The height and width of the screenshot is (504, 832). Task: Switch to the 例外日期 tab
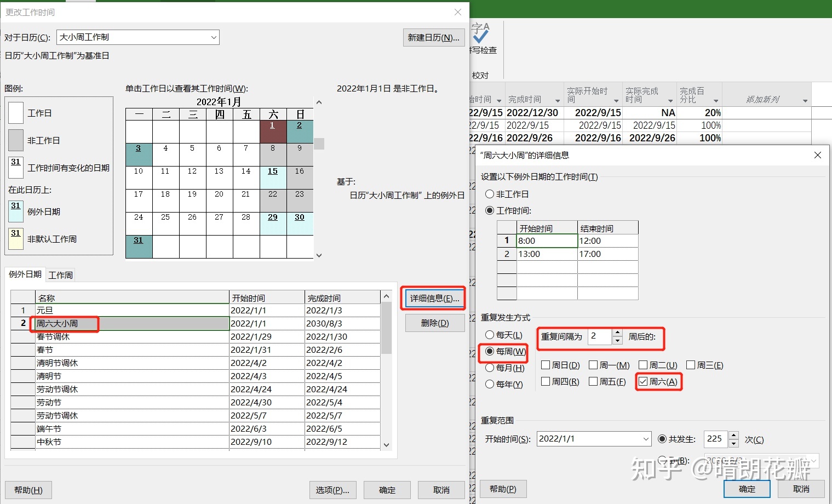[x=25, y=274]
